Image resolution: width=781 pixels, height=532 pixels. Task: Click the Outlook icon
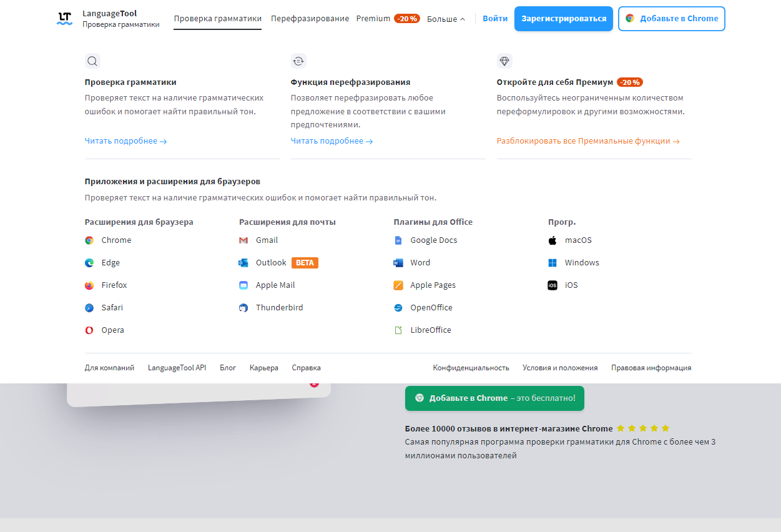(x=243, y=263)
